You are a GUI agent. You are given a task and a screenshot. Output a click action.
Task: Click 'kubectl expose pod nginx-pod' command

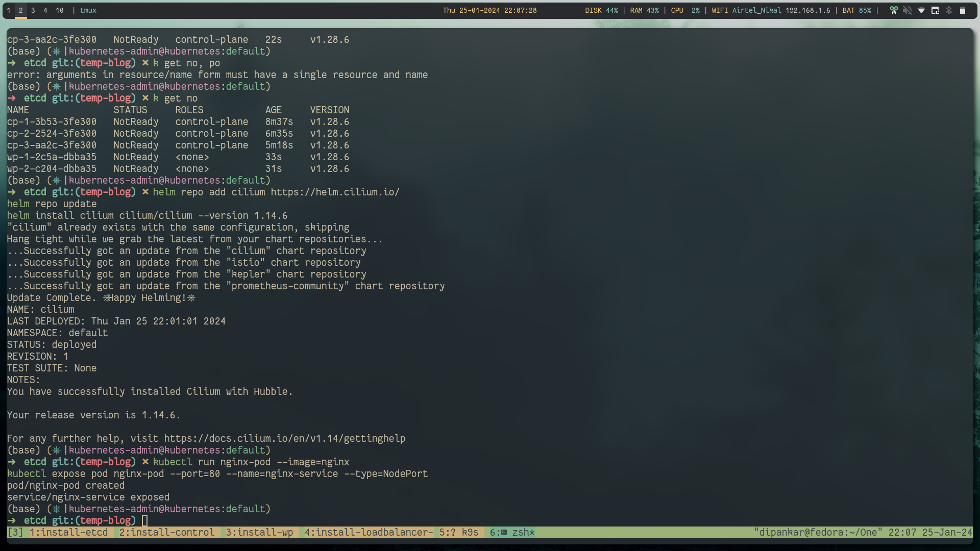(x=217, y=474)
